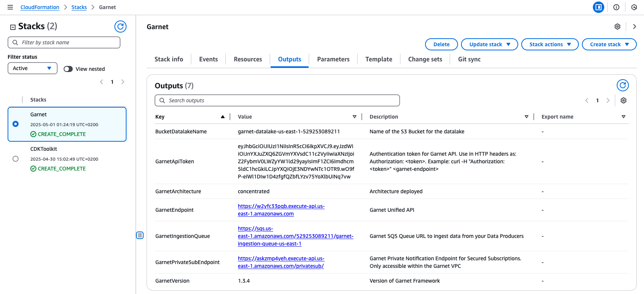This screenshot has width=644, height=294.
Task: Open the Stack actions dropdown
Action: (x=550, y=44)
